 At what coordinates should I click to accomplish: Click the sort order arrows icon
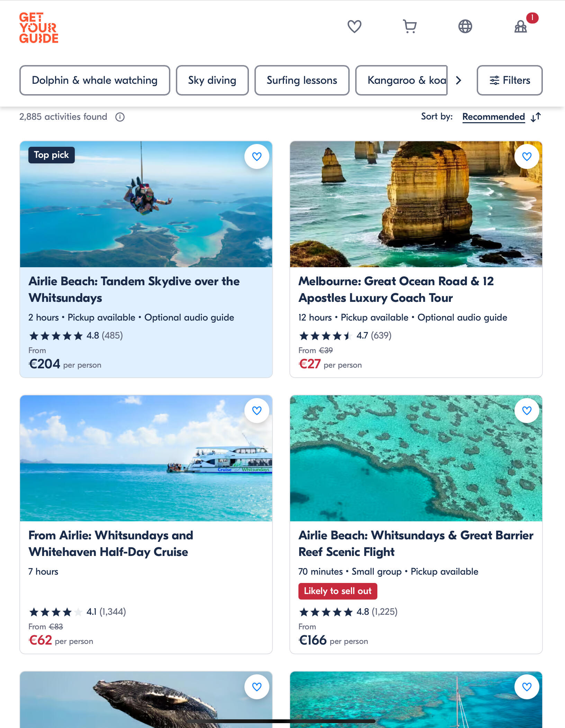coord(536,117)
